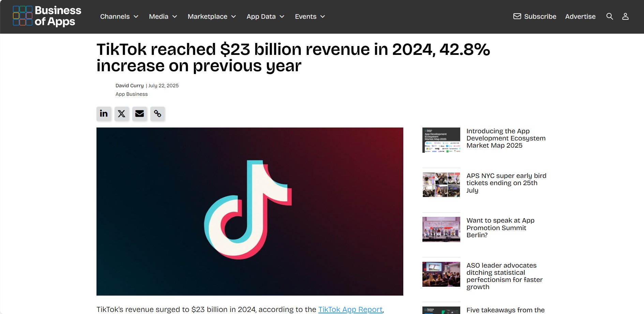Expand the Events chevron
This screenshot has height=314, width=644.
click(323, 17)
